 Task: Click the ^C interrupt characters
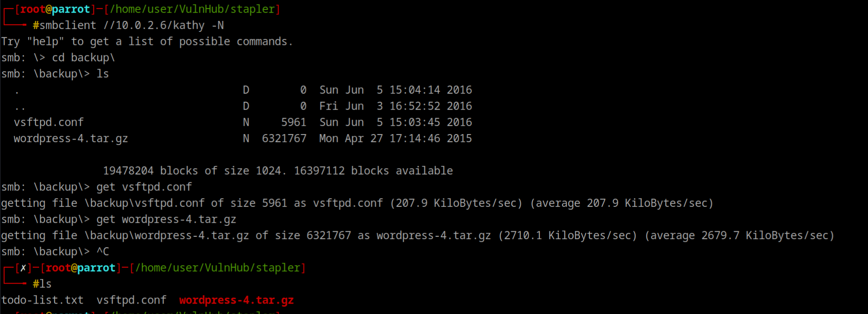(x=103, y=252)
